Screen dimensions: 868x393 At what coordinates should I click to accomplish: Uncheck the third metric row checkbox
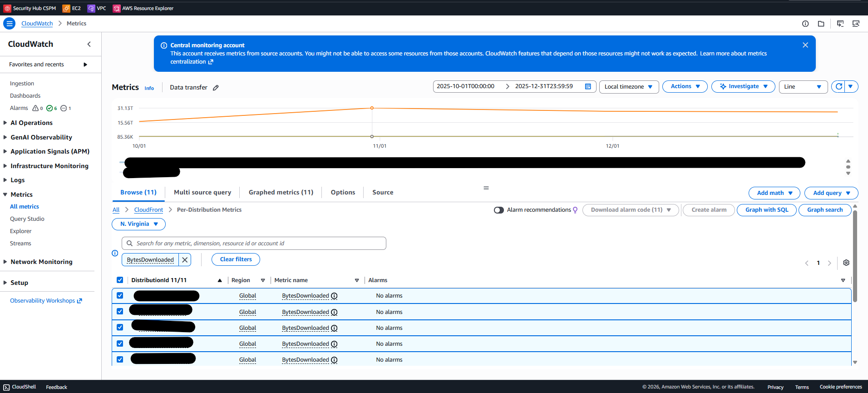click(x=120, y=327)
